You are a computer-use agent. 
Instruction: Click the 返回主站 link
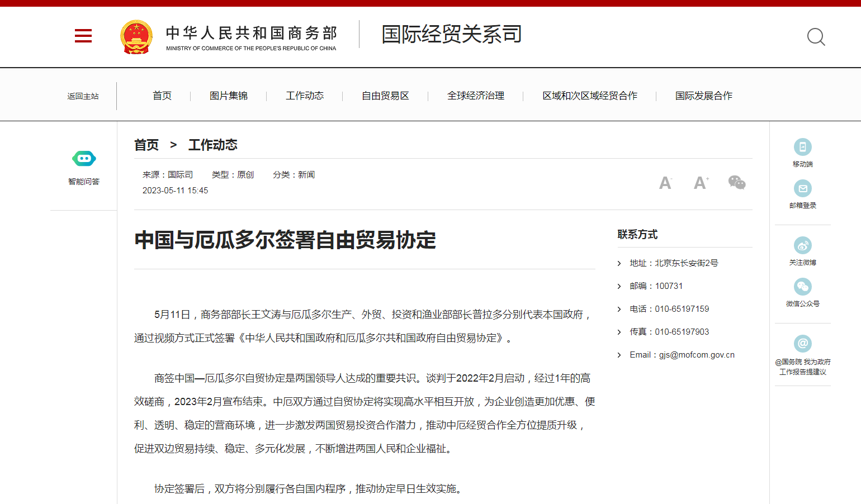pos(83,96)
